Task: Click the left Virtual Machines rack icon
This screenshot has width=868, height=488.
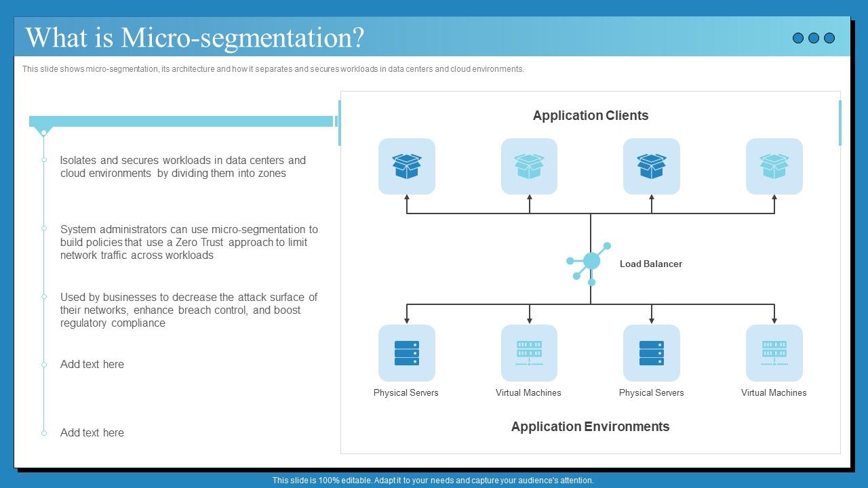Action: (x=529, y=353)
